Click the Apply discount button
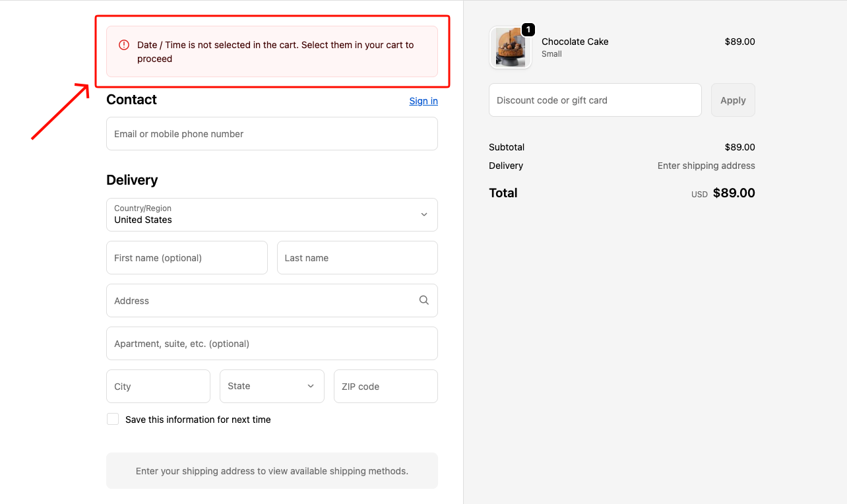Screen dimensions: 847x504 click(733, 100)
